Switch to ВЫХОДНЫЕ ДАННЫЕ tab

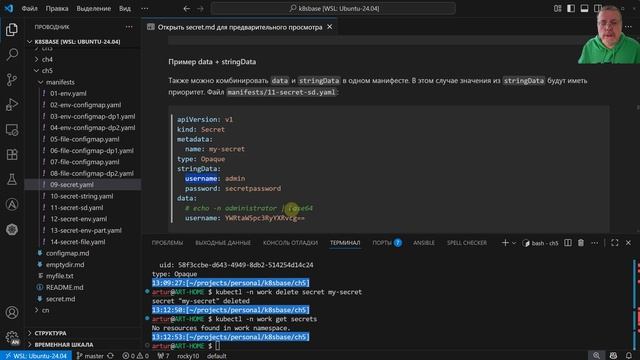pyautogui.click(x=223, y=243)
